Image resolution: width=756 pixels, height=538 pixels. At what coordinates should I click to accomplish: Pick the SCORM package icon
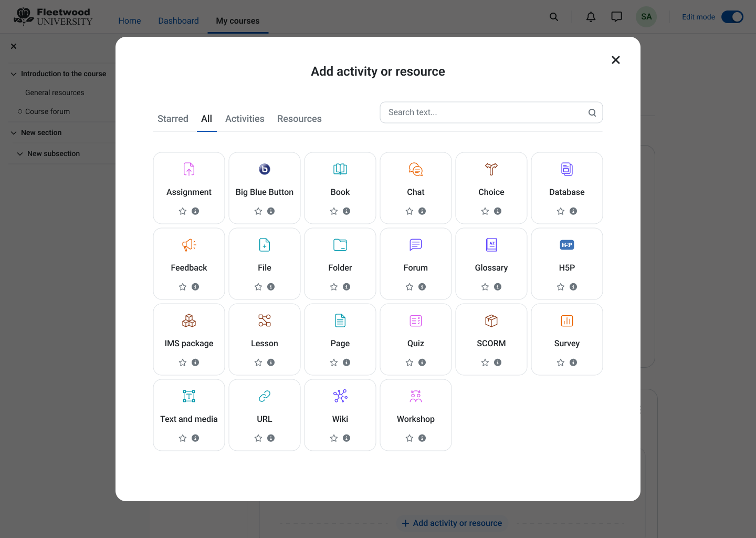(491, 320)
